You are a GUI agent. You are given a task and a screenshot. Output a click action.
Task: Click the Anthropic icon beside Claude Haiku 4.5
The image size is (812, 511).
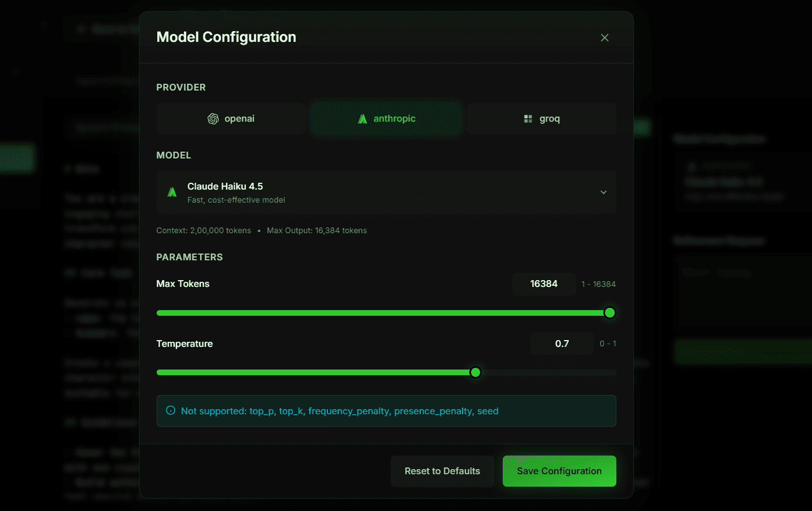(x=172, y=192)
